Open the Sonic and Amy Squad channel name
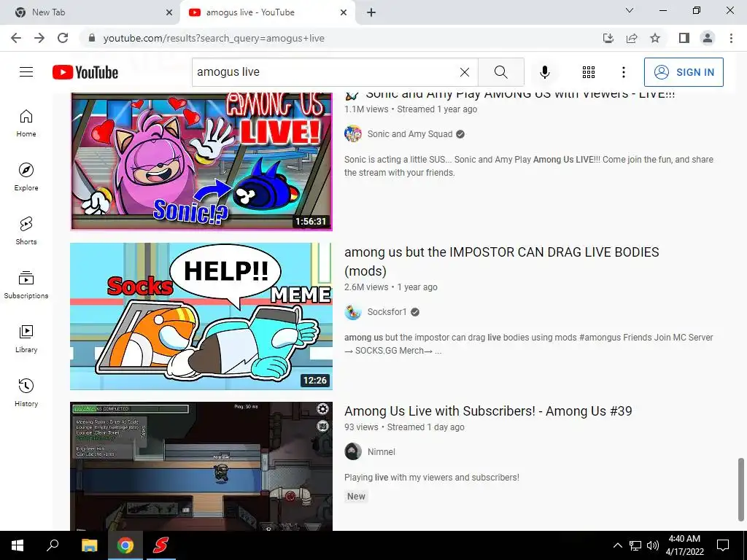The image size is (747, 560). click(410, 134)
